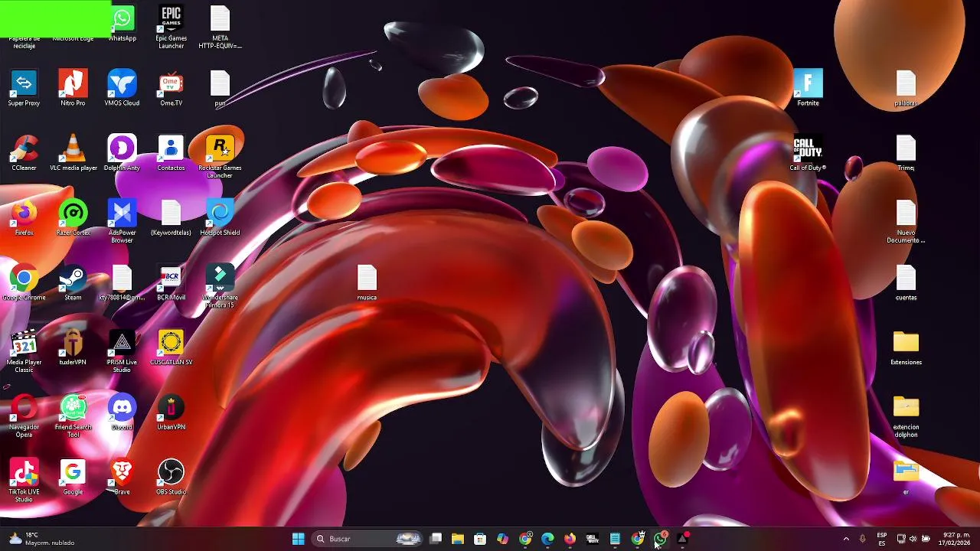This screenshot has height=551, width=980.
Task: Select the 'cuentas' text file
Action: click(906, 283)
